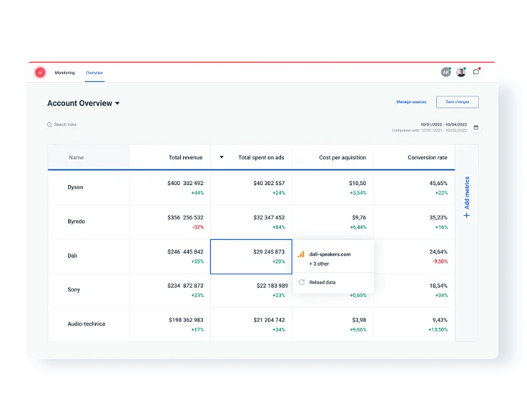Click the Total revenue column header
Image resolution: width=527 pixels, height=420 pixels.
[170, 157]
